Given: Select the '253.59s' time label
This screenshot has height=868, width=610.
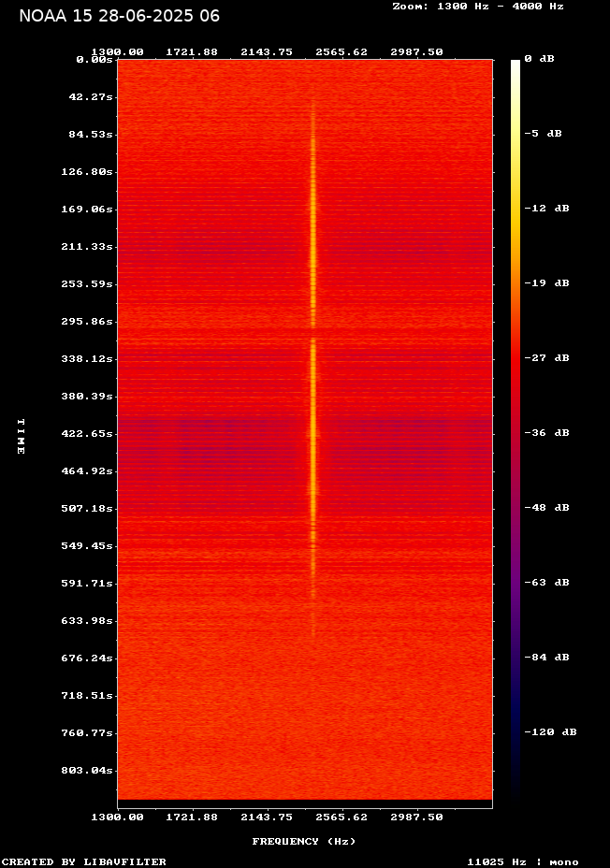Looking at the screenshot, I should 87,284.
